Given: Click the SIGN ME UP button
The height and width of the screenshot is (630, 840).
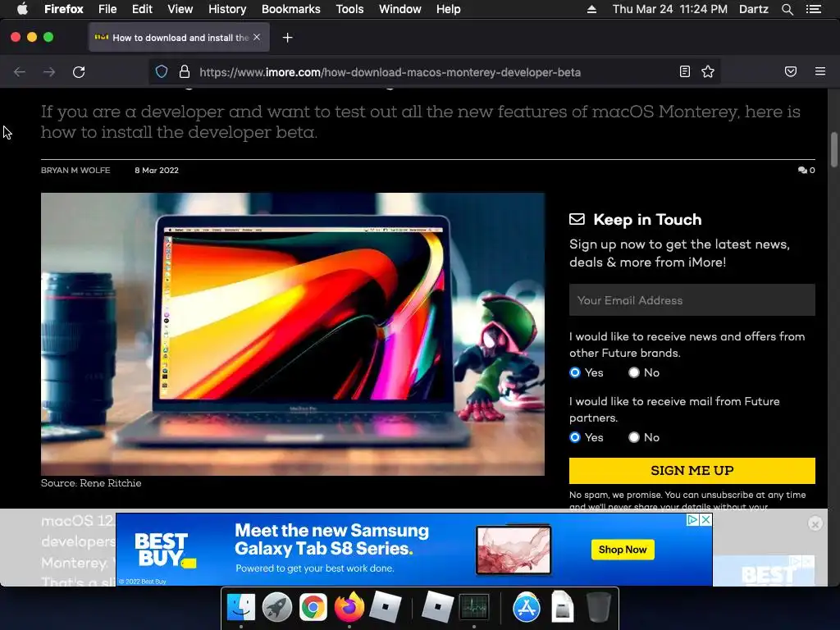Looking at the screenshot, I should click(692, 470).
